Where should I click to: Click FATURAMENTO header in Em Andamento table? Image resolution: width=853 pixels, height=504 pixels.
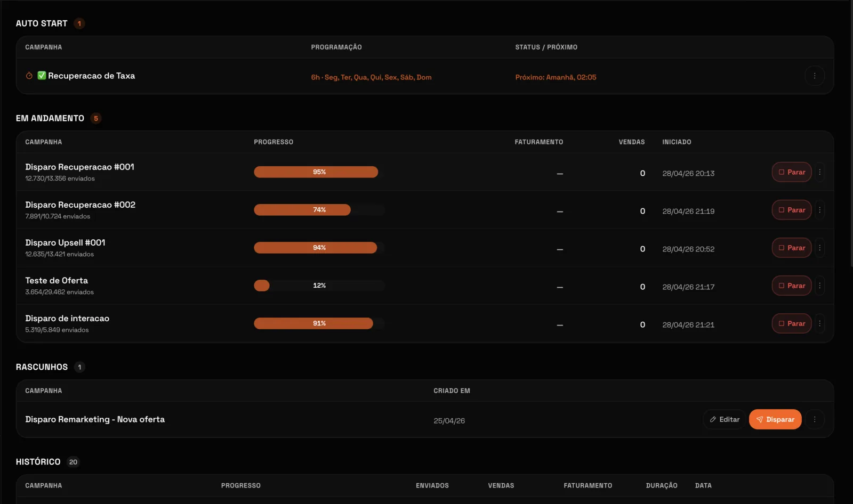click(538, 142)
